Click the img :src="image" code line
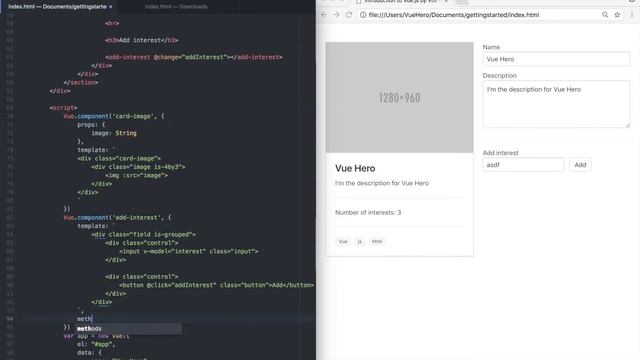This screenshot has height=360, width=640. click(x=136, y=176)
